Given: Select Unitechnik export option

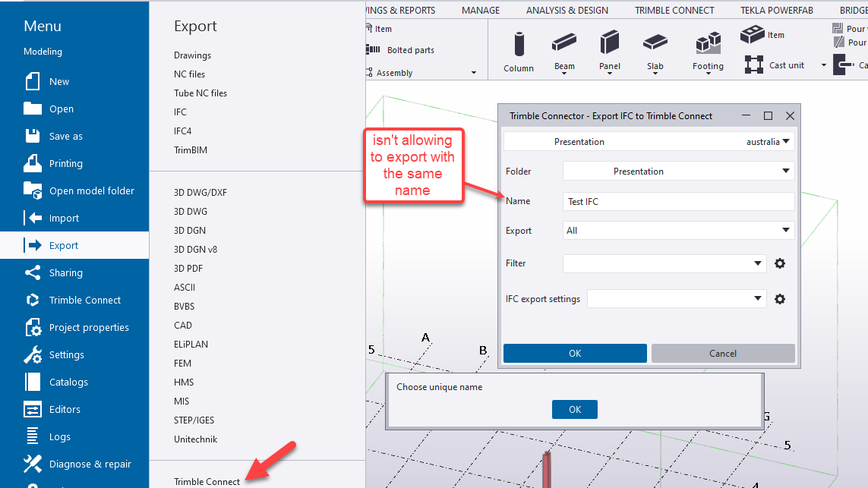Looking at the screenshot, I should (195, 439).
